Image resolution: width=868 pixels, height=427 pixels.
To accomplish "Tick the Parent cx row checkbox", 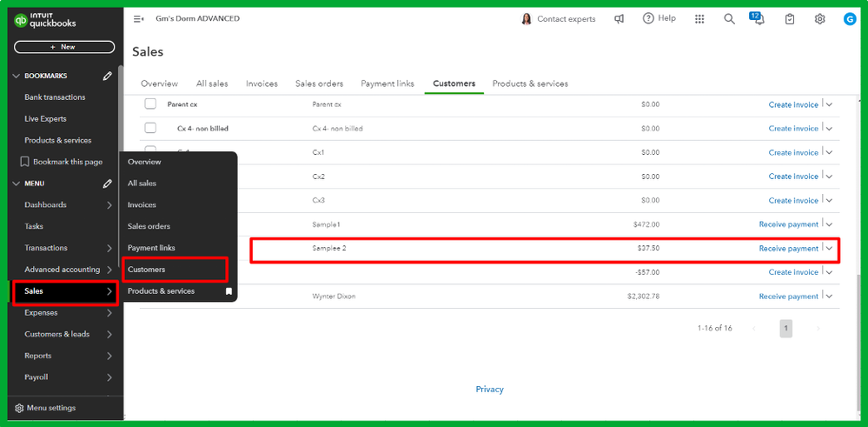I will point(150,103).
